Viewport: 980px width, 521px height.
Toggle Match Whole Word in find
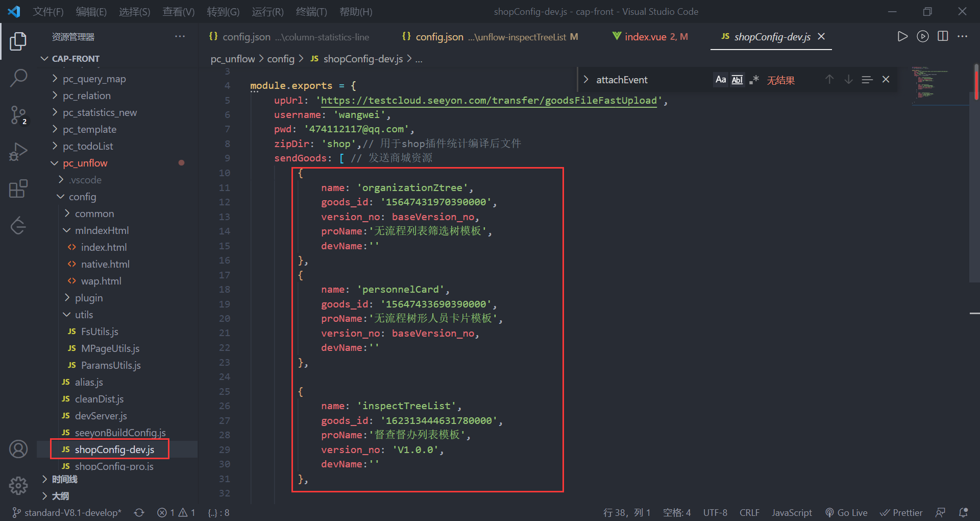coord(737,80)
